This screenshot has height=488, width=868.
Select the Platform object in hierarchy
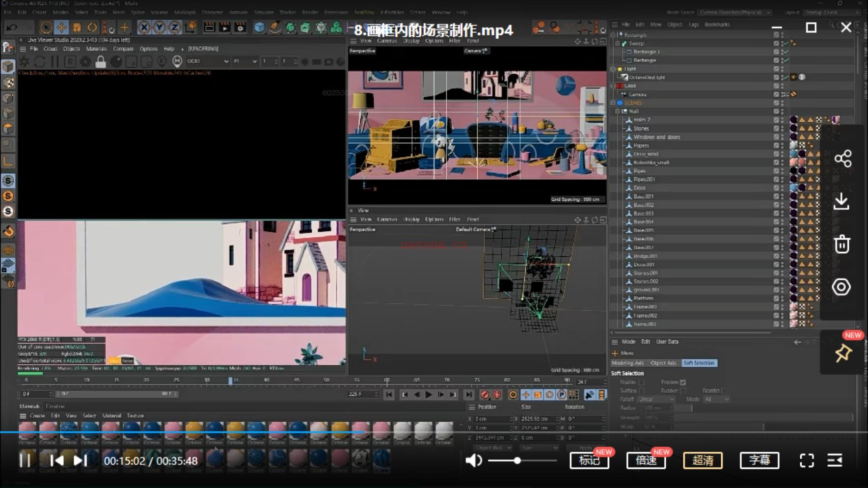(643, 298)
